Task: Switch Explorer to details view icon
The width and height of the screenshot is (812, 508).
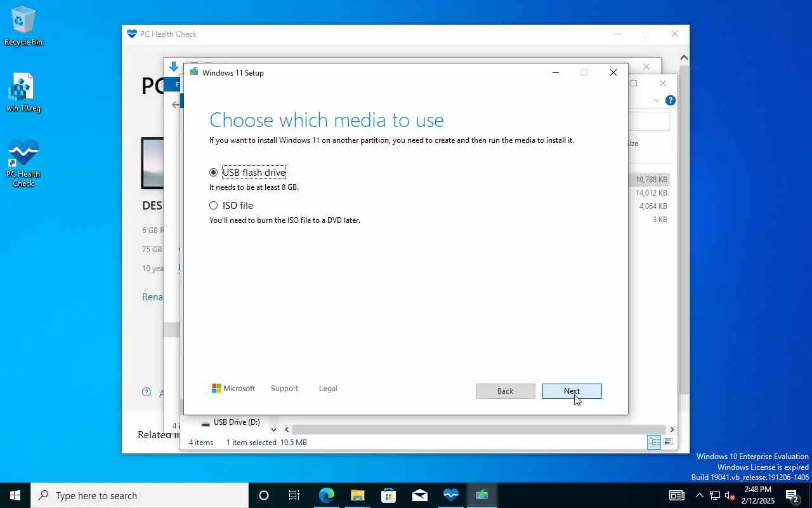Action: pos(654,442)
